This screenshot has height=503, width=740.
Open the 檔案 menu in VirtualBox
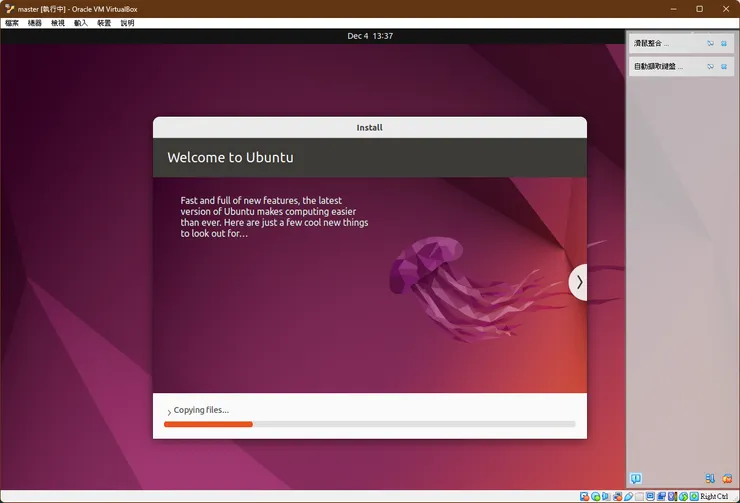(x=12, y=23)
